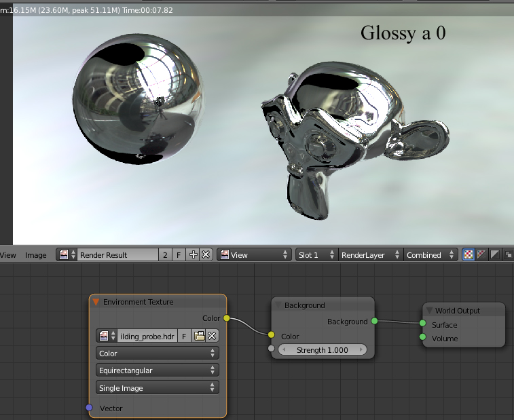Increase Strength with the right arrow

[361, 350]
